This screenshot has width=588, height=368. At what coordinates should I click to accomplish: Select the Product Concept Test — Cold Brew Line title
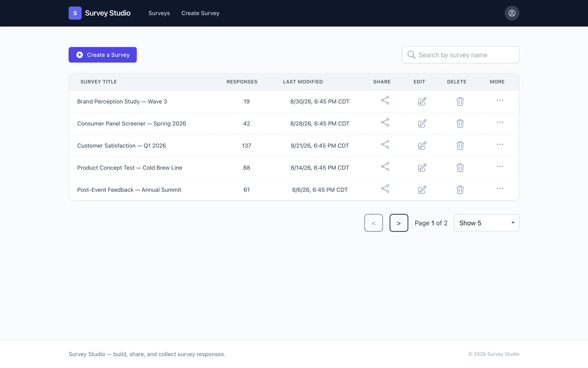pos(130,168)
